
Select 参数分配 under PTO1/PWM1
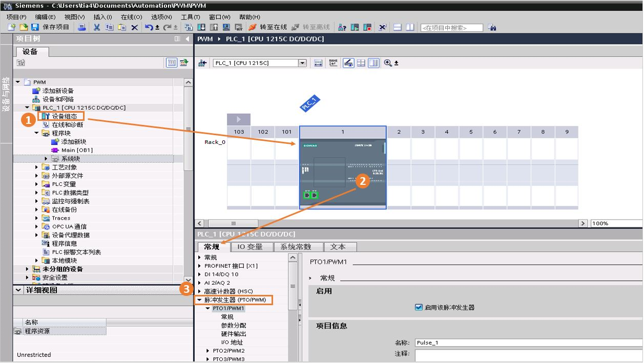[234, 326]
